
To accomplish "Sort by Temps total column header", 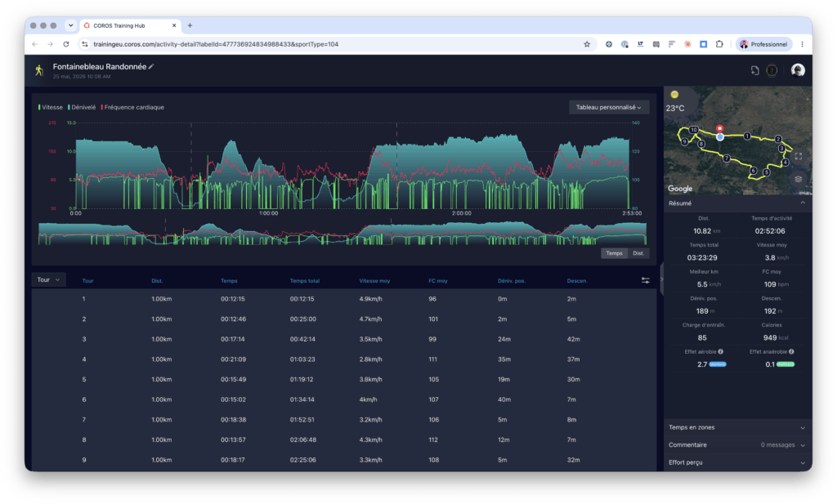I will pyautogui.click(x=304, y=280).
